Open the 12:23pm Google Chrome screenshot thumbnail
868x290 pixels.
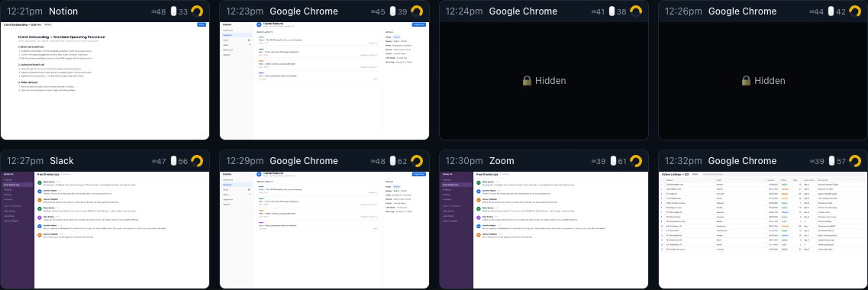click(x=324, y=81)
